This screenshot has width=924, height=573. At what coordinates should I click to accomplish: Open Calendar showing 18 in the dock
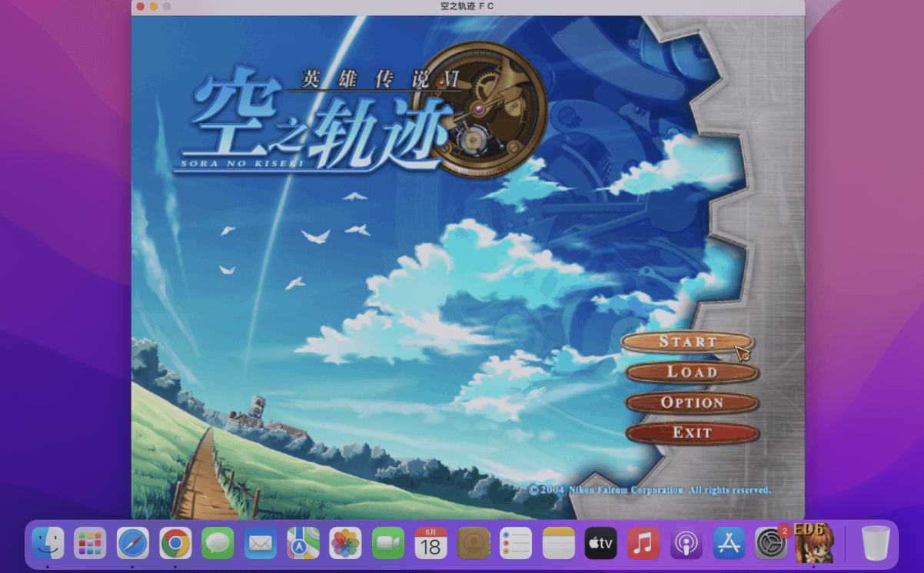pos(430,544)
